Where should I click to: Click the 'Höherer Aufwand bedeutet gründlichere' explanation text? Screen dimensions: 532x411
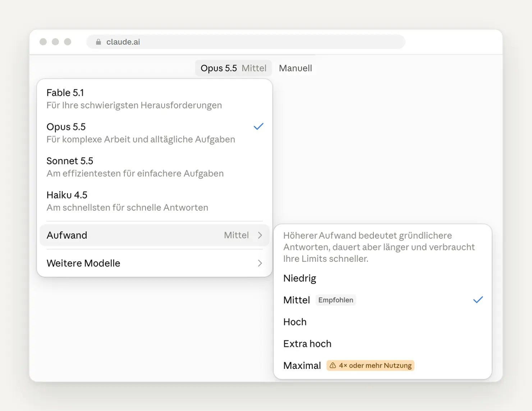click(379, 247)
